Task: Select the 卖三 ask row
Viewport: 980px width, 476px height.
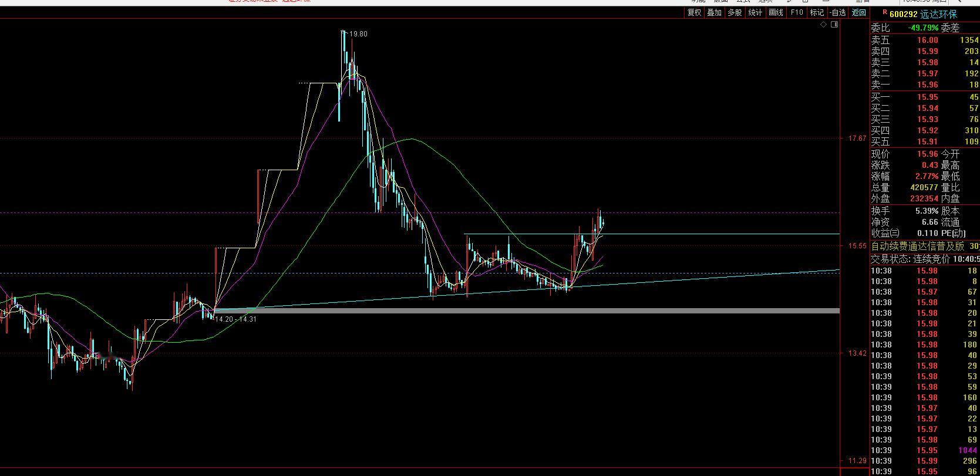Action: [x=925, y=62]
